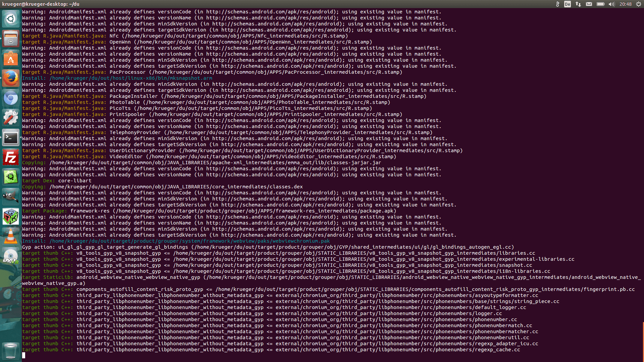The width and height of the screenshot is (644, 362).
Task: Click the R.java line for VideoEditor
Action: pyautogui.click(x=209, y=157)
